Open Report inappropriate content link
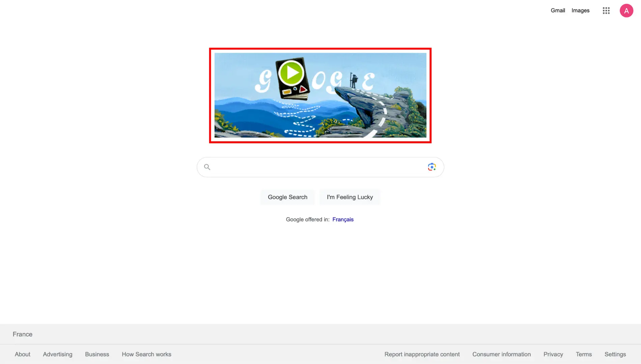This screenshot has height=364, width=641. 422,354
